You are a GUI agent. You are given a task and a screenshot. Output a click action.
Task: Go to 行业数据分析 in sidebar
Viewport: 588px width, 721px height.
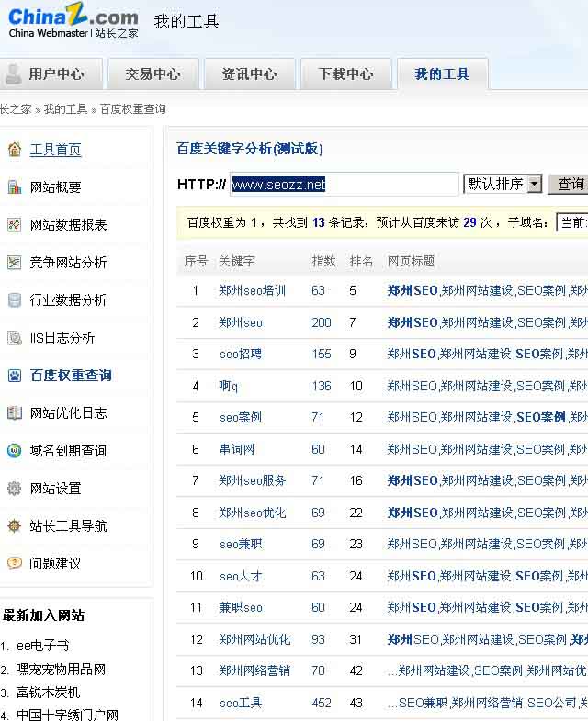(x=69, y=300)
